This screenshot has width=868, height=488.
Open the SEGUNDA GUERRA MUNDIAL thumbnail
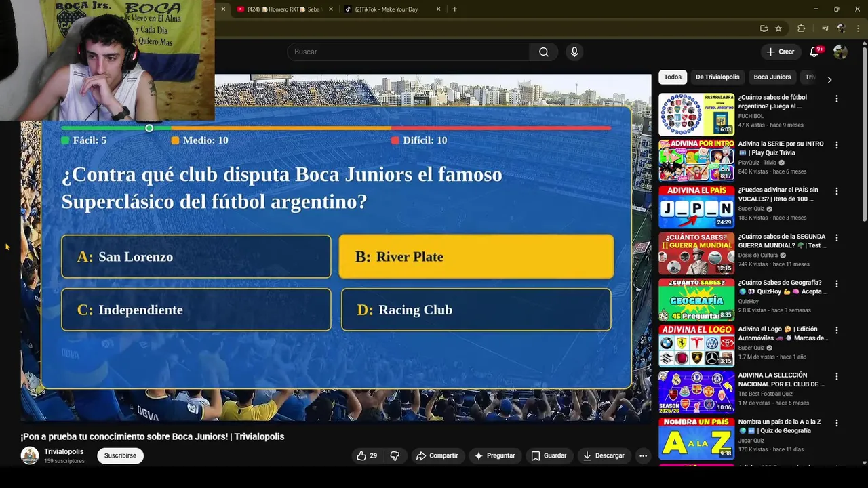pyautogui.click(x=696, y=253)
